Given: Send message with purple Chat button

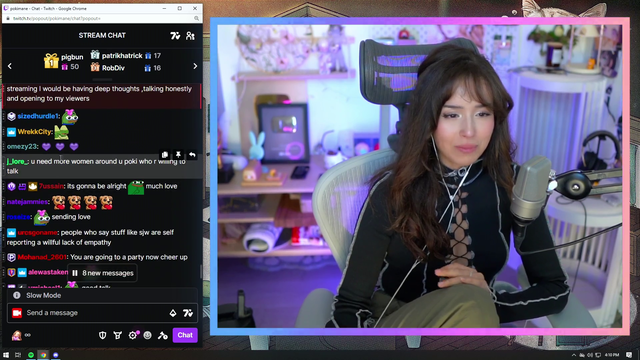Looking at the screenshot, I should (x=185, y=335).
